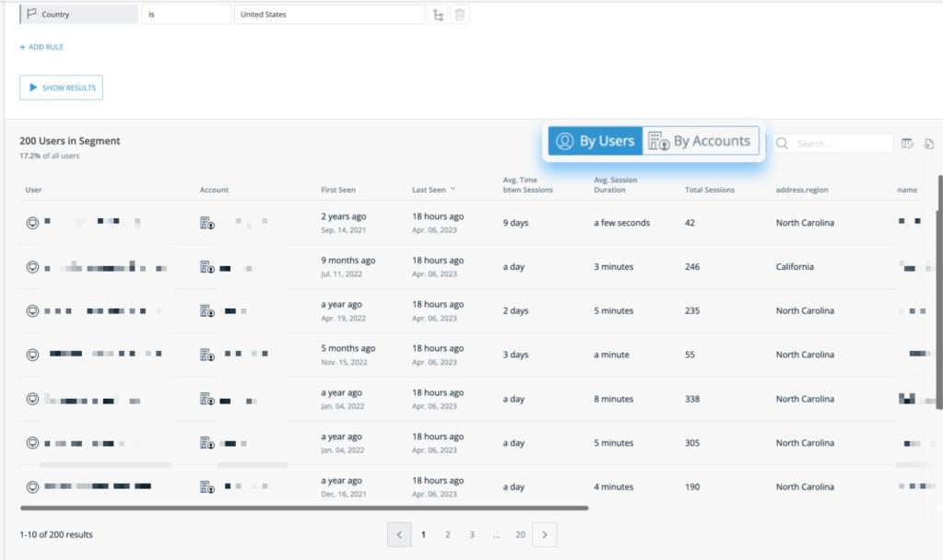Switch the view to By Users
943x560 pixels.
coord(595,141)
